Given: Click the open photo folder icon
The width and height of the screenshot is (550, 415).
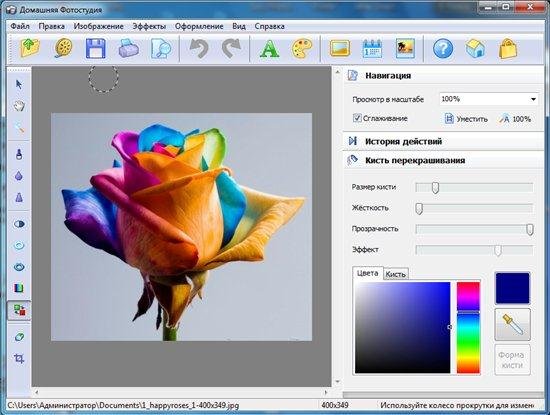Looking at the screenshot, I should (31, 48).
